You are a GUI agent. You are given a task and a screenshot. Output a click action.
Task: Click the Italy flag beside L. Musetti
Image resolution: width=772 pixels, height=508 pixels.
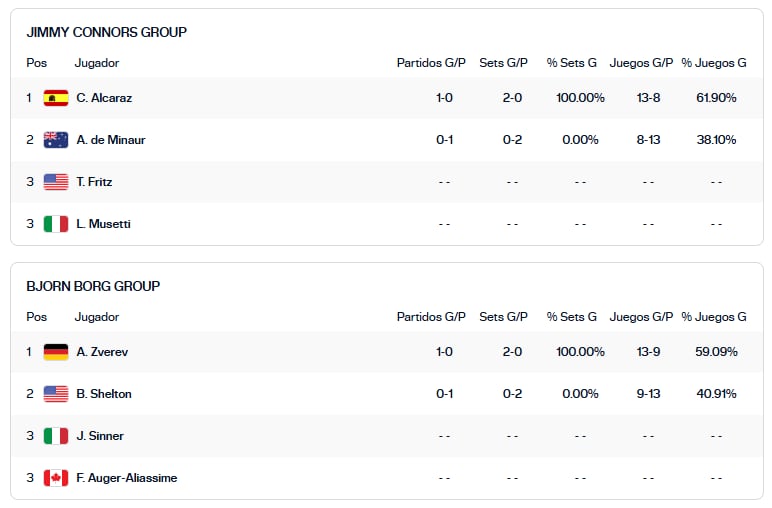[x=56, y=224]
